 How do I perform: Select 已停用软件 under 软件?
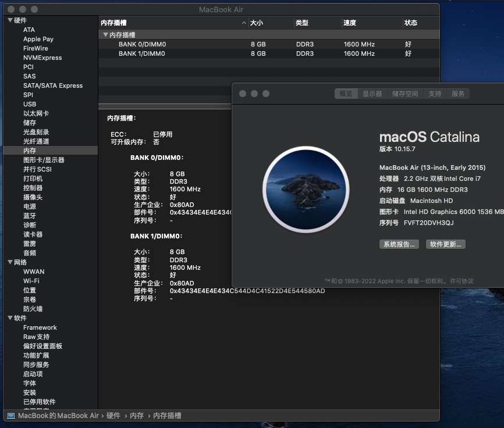coord(39,402)
